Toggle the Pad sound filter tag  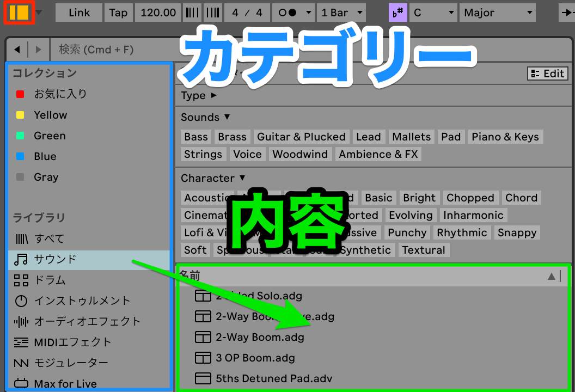(451, 137)
